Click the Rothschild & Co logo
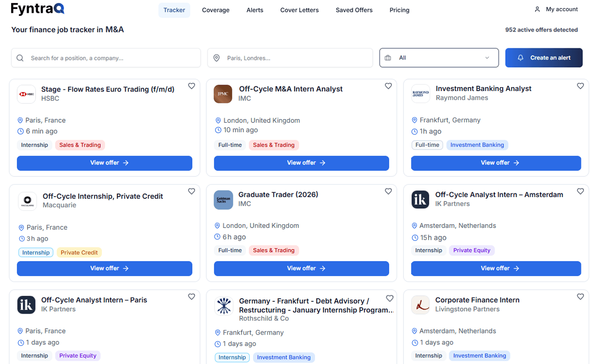 tap(224, 306)
